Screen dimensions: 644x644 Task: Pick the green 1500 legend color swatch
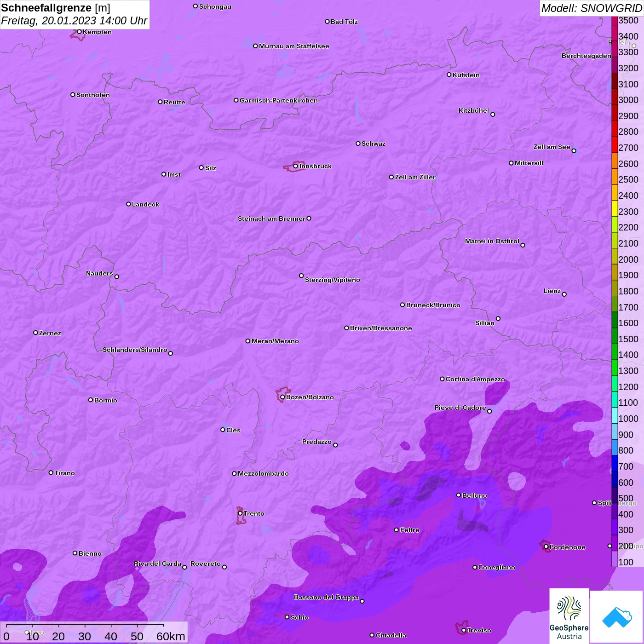(615, 336)
